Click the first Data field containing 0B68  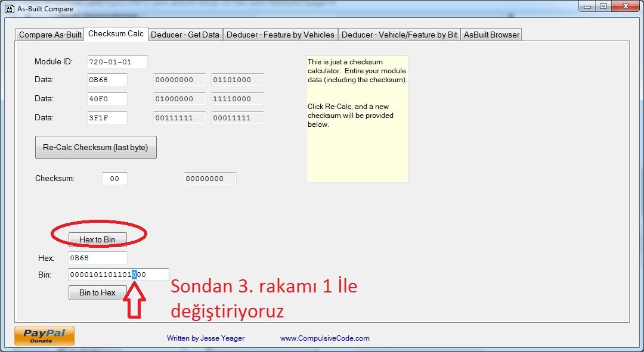(x=107, y=80)
